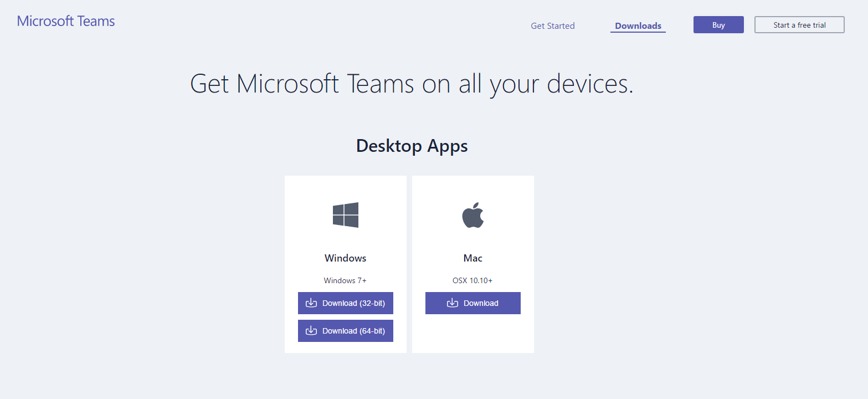
Task: Click the Microsoft Teams logo text
Action: [66, 22]
